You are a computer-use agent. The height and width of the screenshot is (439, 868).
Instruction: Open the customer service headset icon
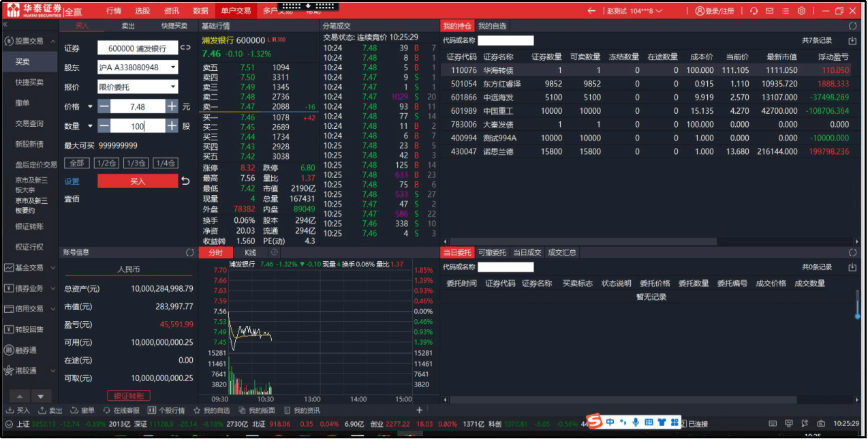754,11
